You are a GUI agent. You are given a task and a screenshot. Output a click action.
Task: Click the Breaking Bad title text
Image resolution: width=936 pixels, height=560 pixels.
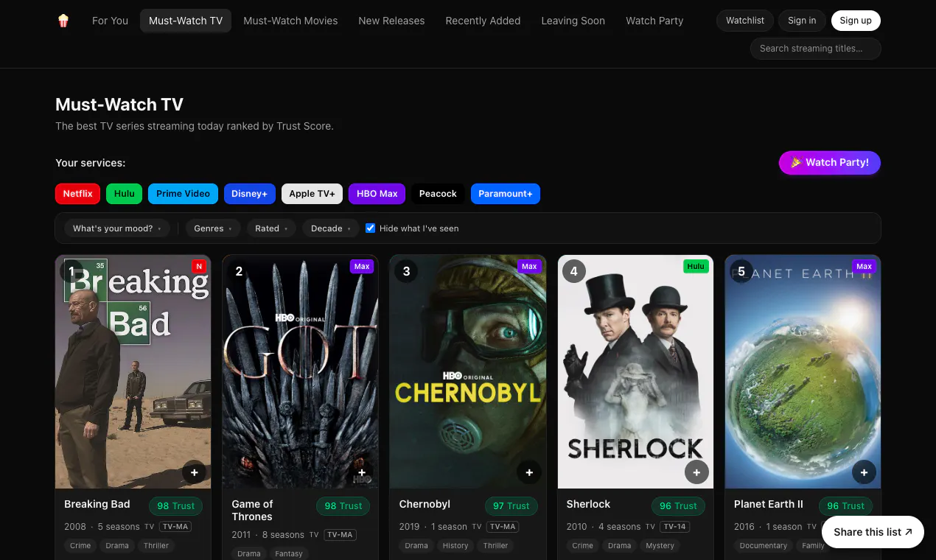[x=97, y=504]
